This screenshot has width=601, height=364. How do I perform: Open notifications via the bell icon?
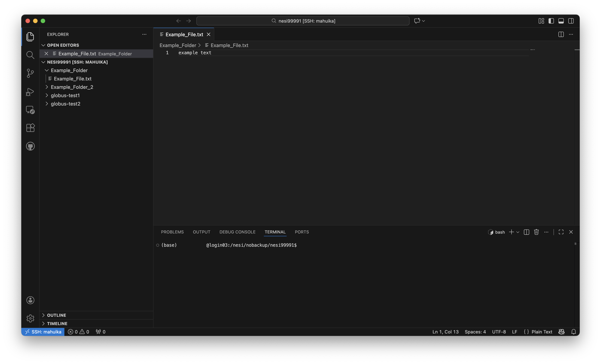pyautogui.click(x=574, y=332)
